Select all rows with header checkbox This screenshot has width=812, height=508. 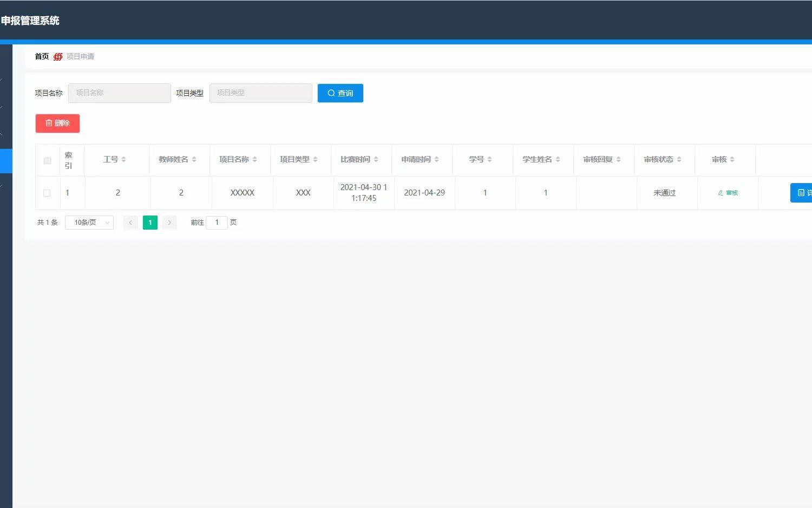(x=47, y=160)
